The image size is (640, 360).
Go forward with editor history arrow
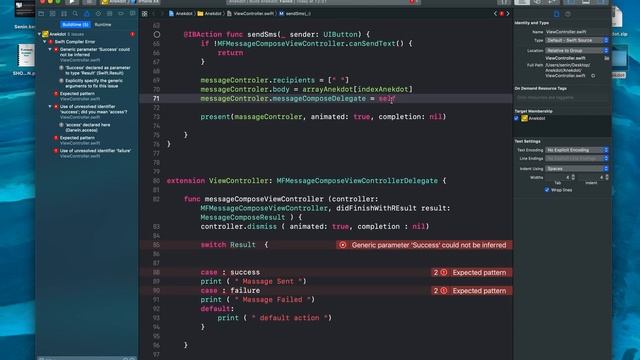coord(162,13)
